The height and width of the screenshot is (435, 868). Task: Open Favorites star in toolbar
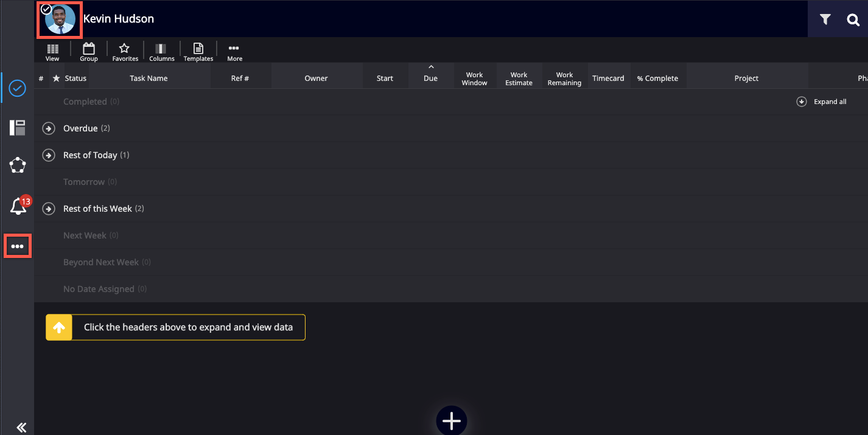click(x=125, y=52)
